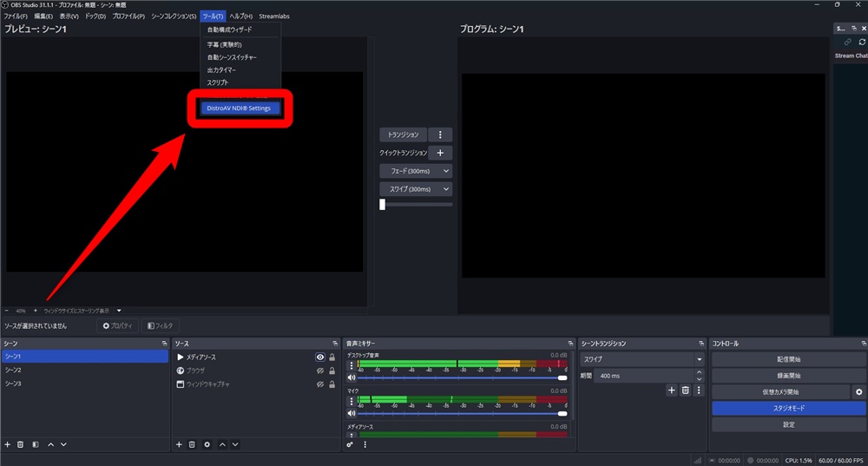
Task: Open virtual camera settings gear next to 仮想カメラ開始
Action: 858,392
